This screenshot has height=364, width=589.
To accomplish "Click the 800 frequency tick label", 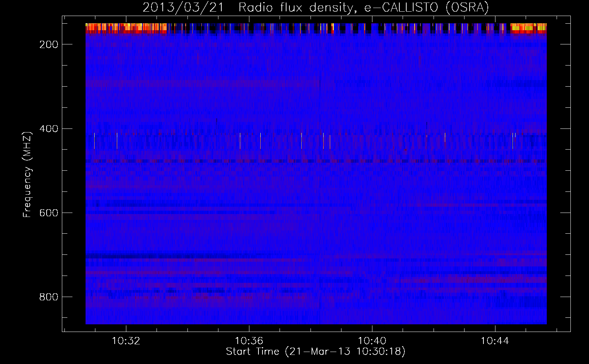I will point(49,297).
